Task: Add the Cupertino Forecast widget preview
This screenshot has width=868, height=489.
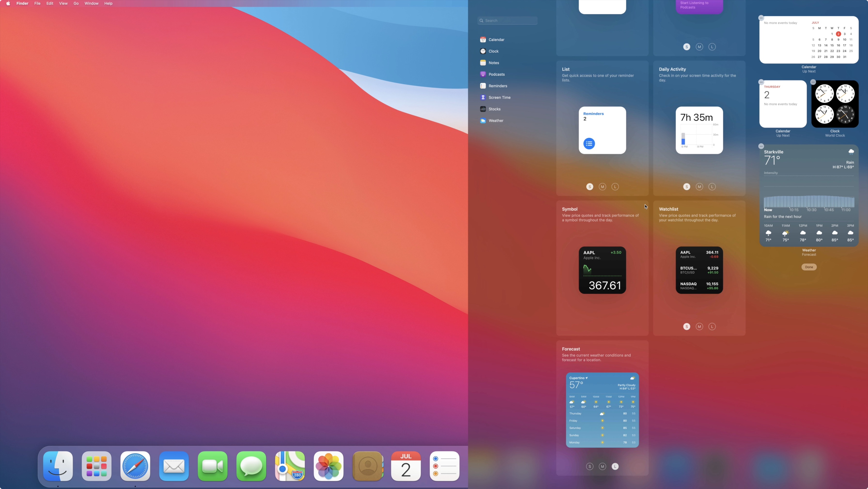Action: (602, 410)
